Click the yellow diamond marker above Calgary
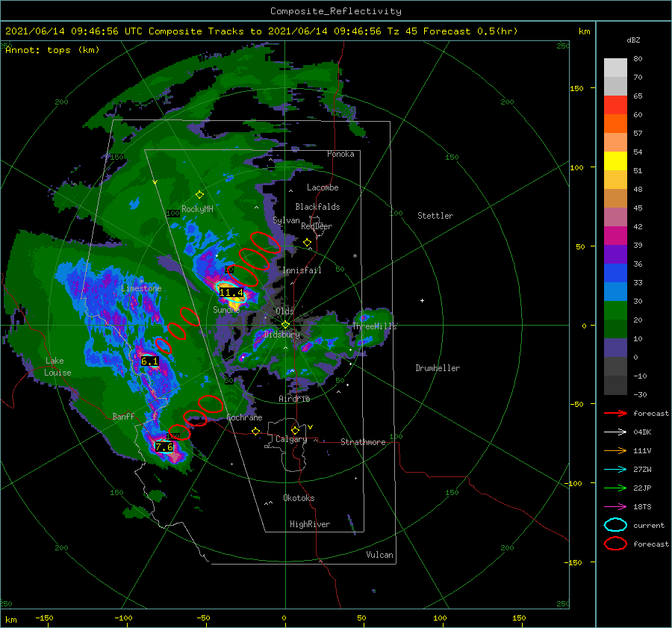The height and width of the screenshot is (628, 672). point(295,430)
